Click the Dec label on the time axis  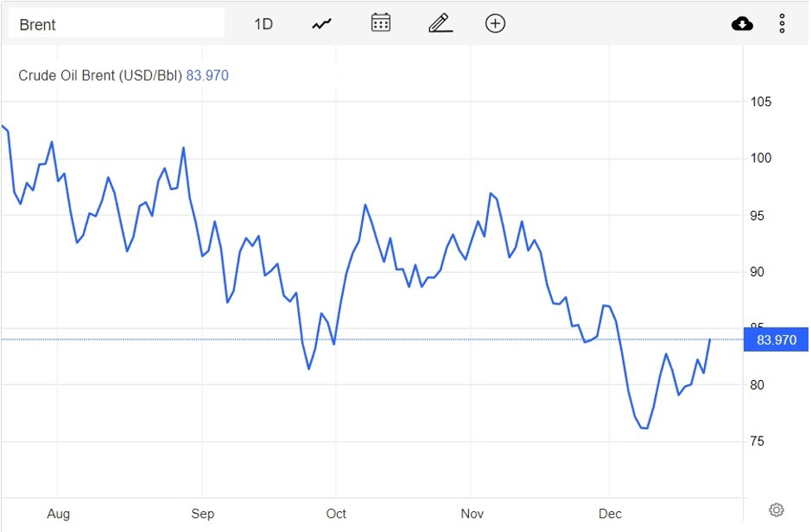(610, 514)
